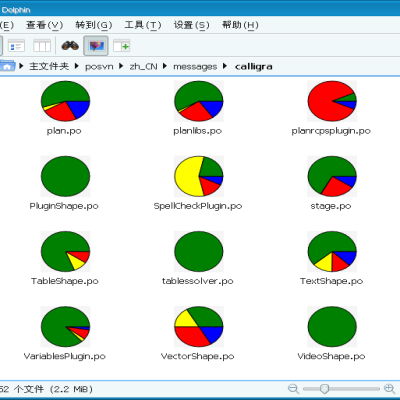Viewport: 400px width, 400px height.
Task: Click the VectorShape.po file name
Action: [198, 356]
